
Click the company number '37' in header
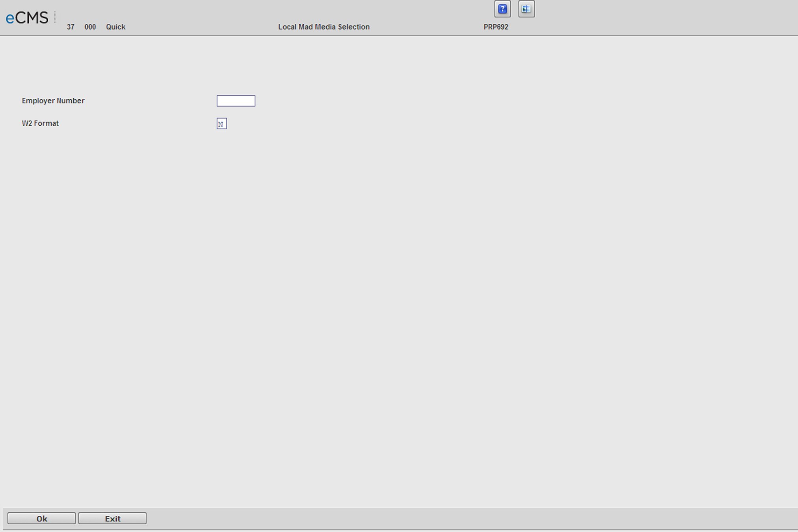[x=71, y=27]
